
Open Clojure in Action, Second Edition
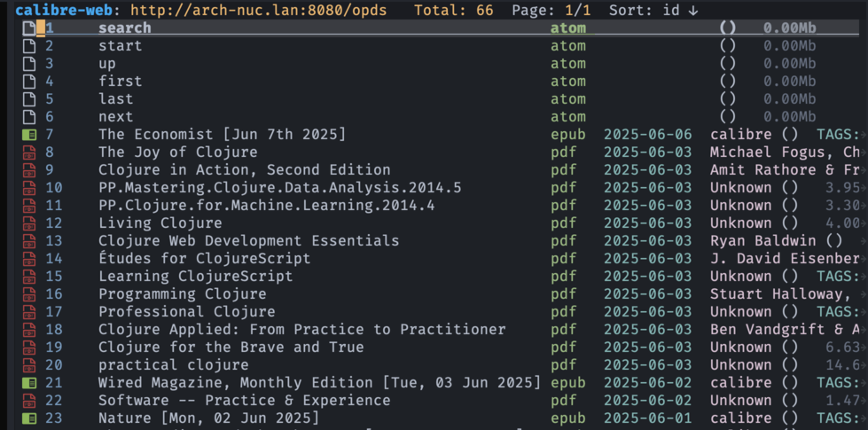pos(244,170)
